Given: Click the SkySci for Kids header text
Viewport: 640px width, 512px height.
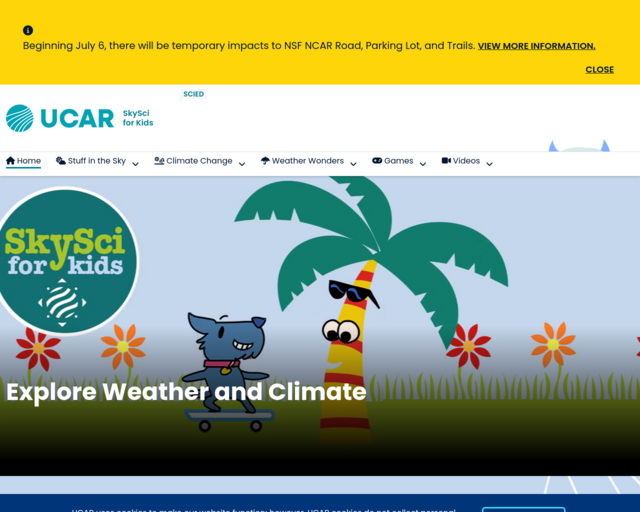Looking at the screenshot, I should click(138, 118).
